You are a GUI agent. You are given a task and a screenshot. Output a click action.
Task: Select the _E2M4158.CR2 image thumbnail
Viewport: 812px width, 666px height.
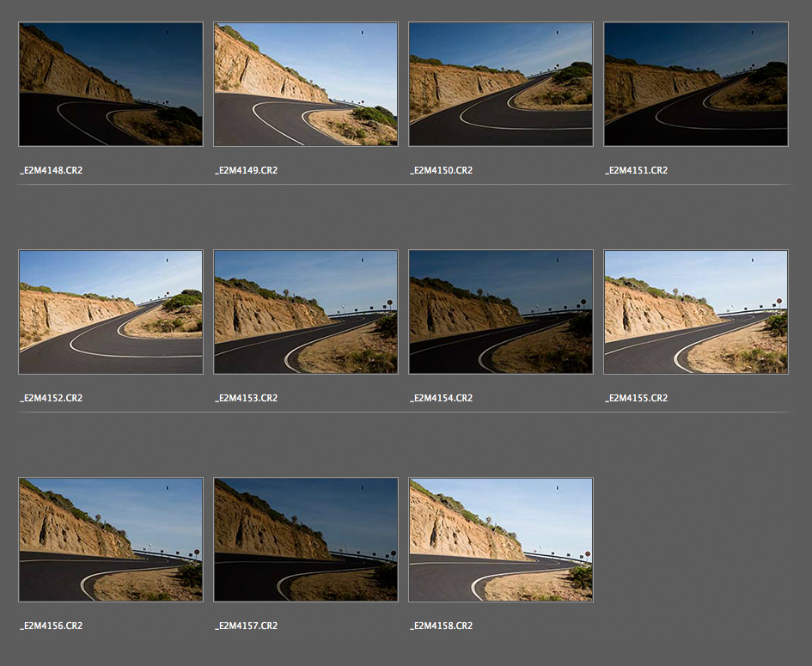(501, 540)
